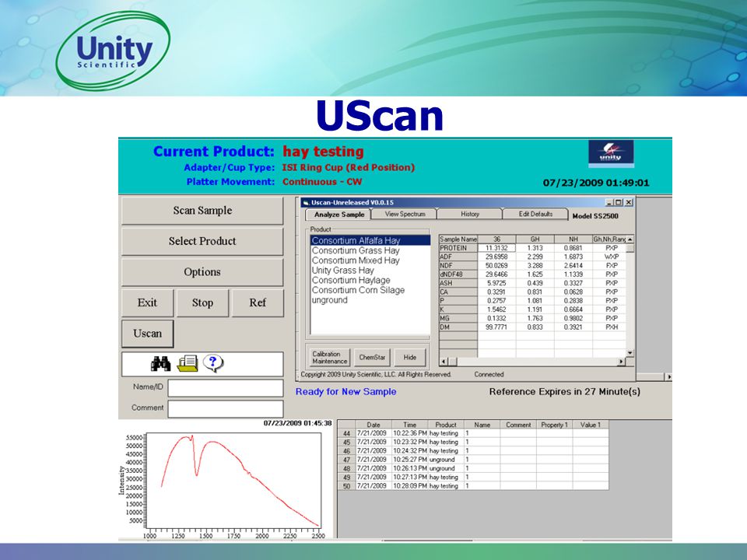This screenshot has height=560, width=747.
Task: Open the Edit Defaults tab
Action: tap(535, 215)
